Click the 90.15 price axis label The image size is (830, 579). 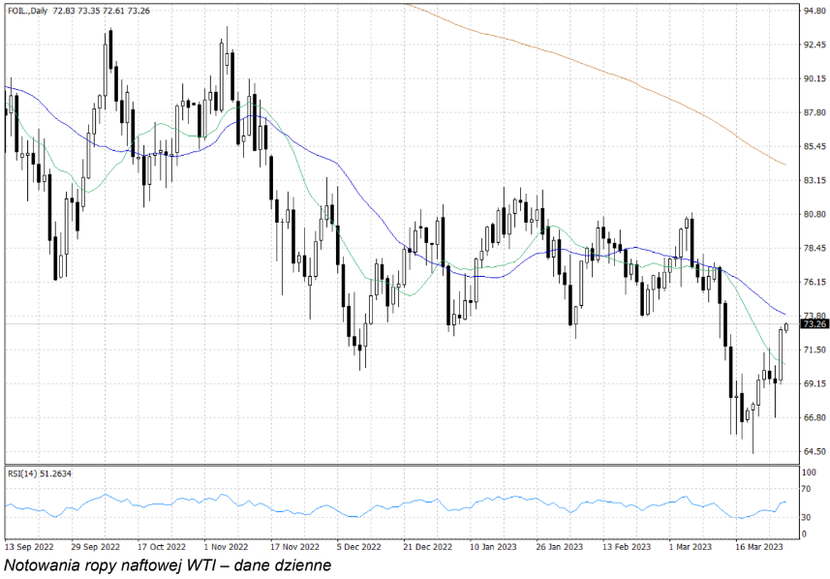[x=815, y=78]
